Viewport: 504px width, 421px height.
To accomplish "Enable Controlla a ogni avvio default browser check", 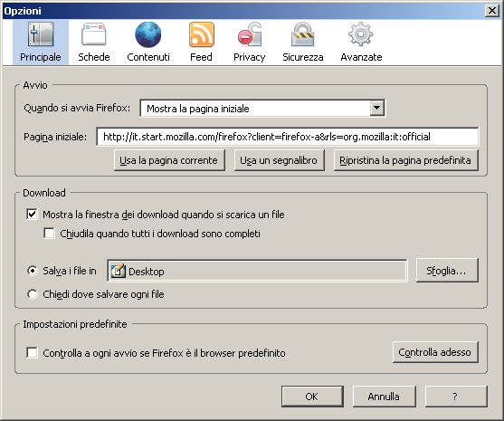I will pos(32,353).
